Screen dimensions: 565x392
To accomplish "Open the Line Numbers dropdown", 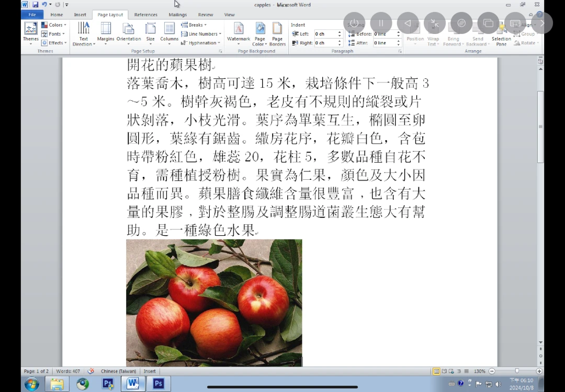I will pos(201,34).
